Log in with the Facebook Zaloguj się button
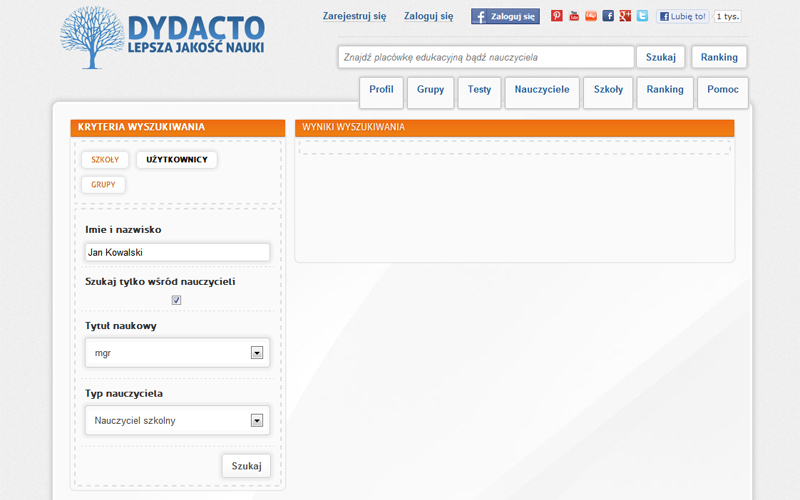Screen dimensions: 800x500 click(x=505, y=16)
